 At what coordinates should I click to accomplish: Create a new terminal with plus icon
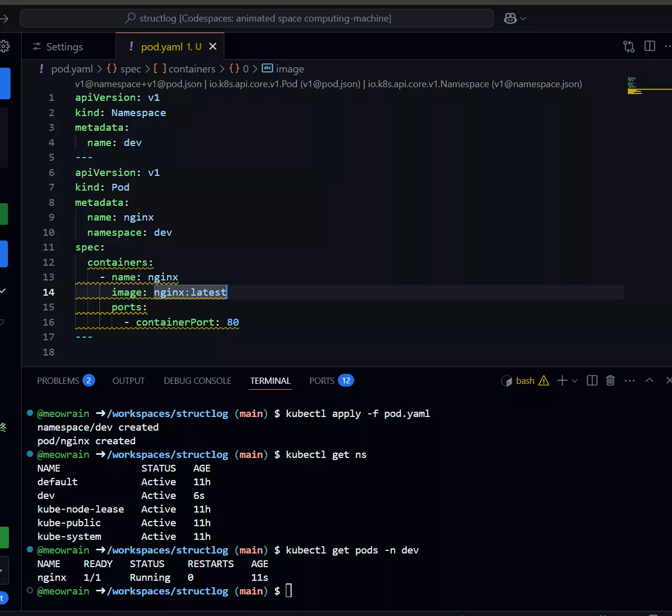pos(562,381)
